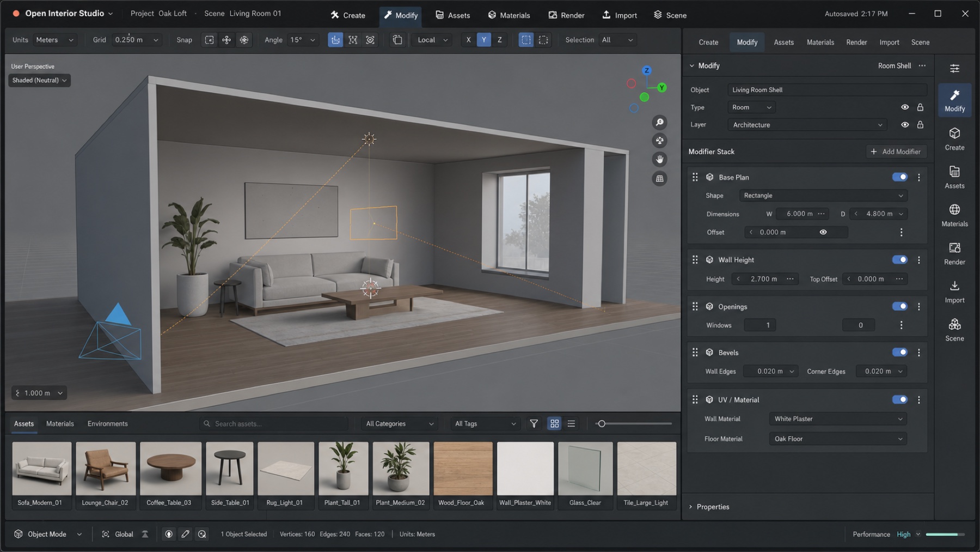This screenshot has width=980, height=552.
Task: Open Scene in the right icon sidebar
Action: pos(954,330)
